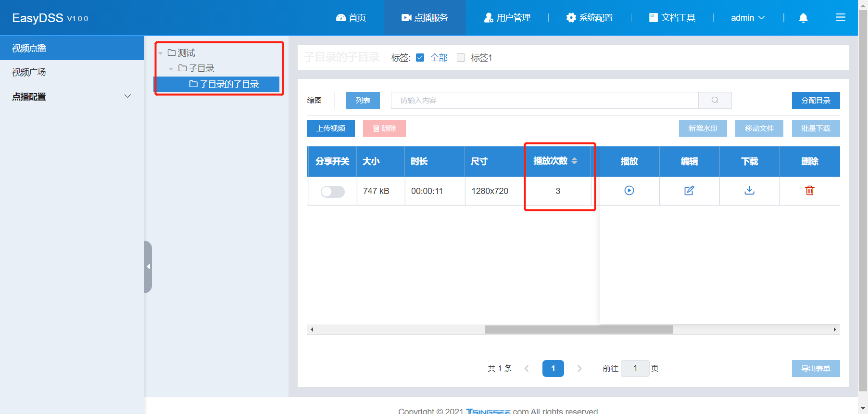The height and width of the screenshot is (414, 868).
Task: Click the 上传视频 button
Action: pyautogui.click(x=331, y=128)
